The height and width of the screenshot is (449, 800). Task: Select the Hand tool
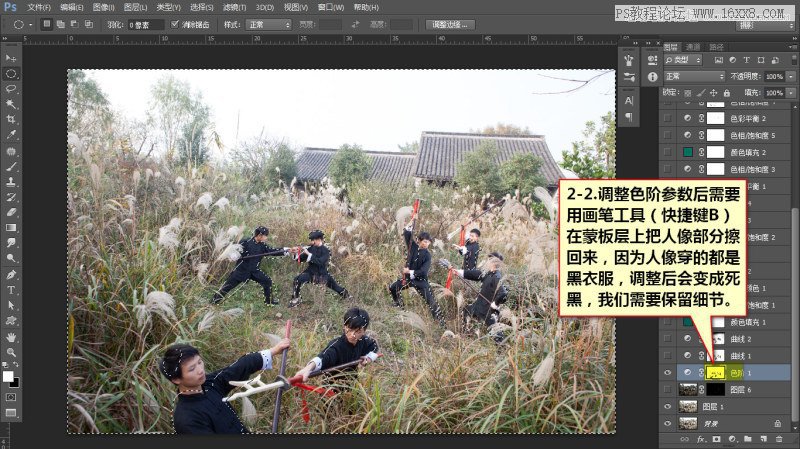click(11, 337)
